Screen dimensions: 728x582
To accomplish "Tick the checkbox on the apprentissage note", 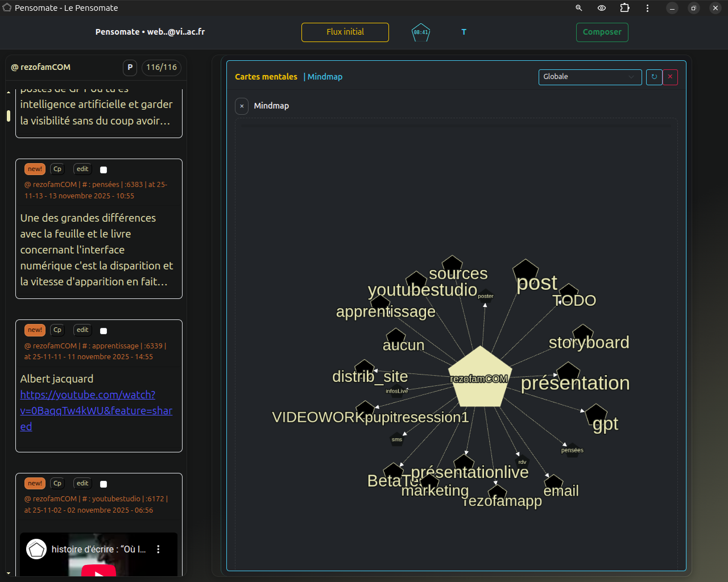I will click(x=104, y=331).
